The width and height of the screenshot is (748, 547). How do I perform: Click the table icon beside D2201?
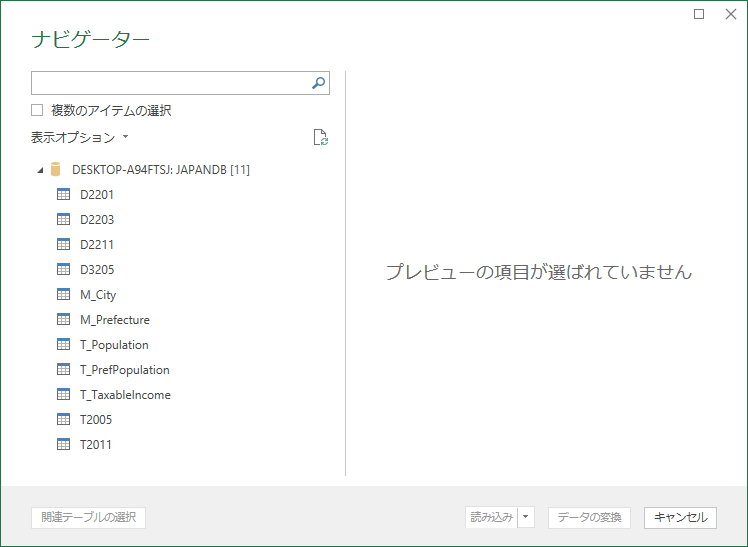(63, 195)
